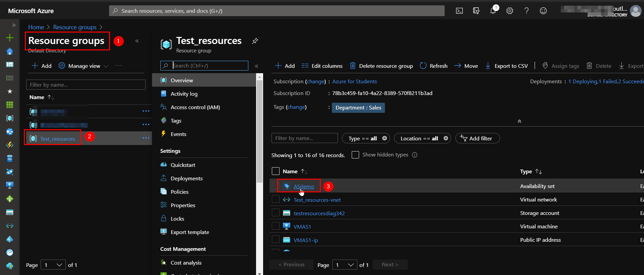Open the notifications bell
Image resolution: width=644 pixels, height=275 pixels.
tap(493, 11)
